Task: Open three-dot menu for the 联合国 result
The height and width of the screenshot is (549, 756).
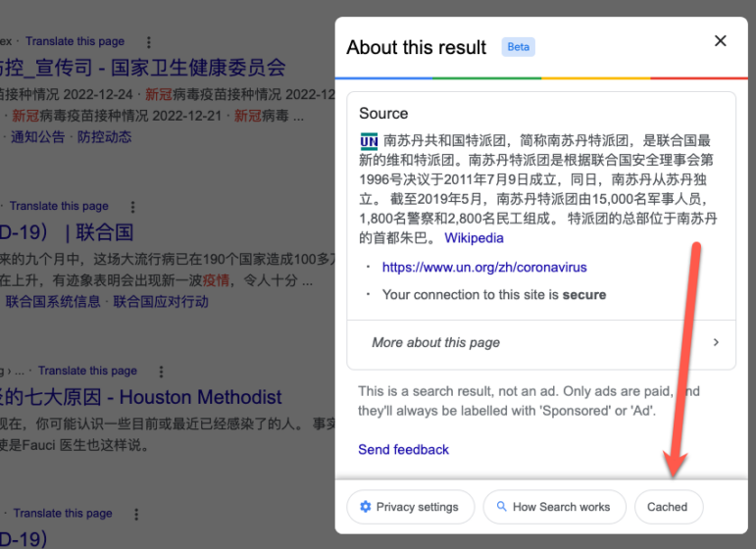Action: [132, 207]
